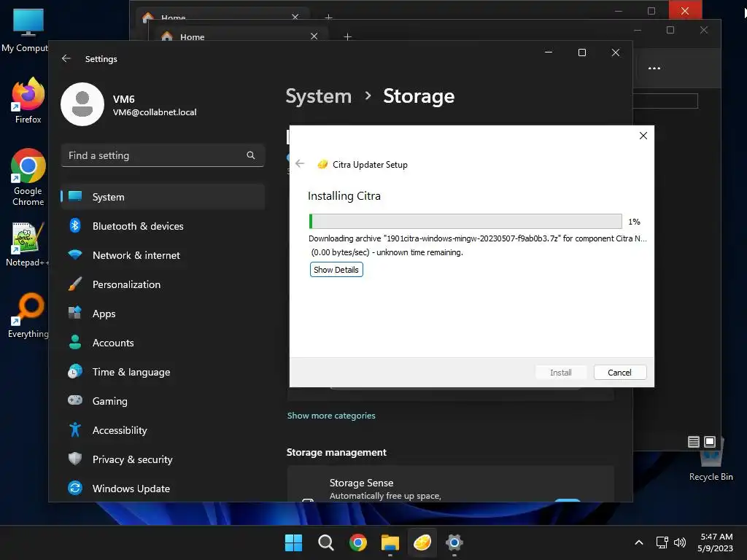
Task: Open the Recycle Bin
Action: (711, 461)
